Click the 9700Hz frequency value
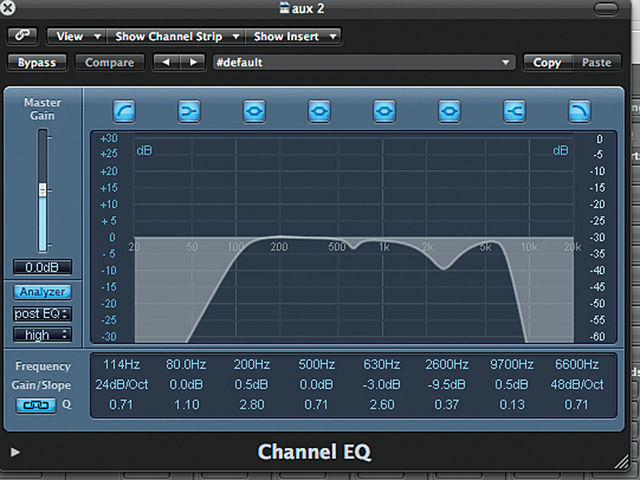640x480 pixels. click(x=512, y=364)
